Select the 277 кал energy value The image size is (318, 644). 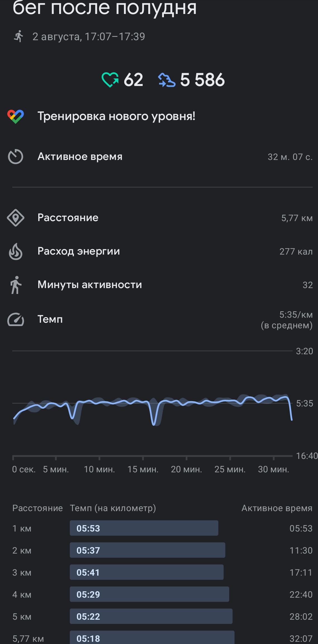[x=296, y=252]
